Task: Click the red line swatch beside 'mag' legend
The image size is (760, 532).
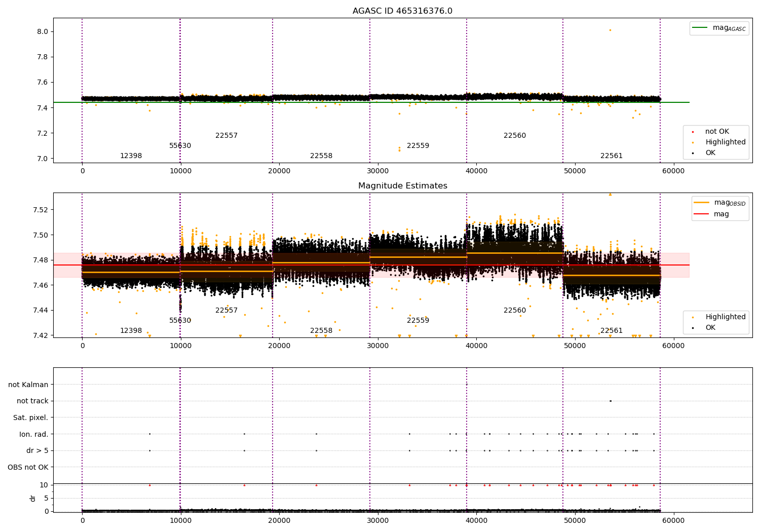Action: point(702,214)
